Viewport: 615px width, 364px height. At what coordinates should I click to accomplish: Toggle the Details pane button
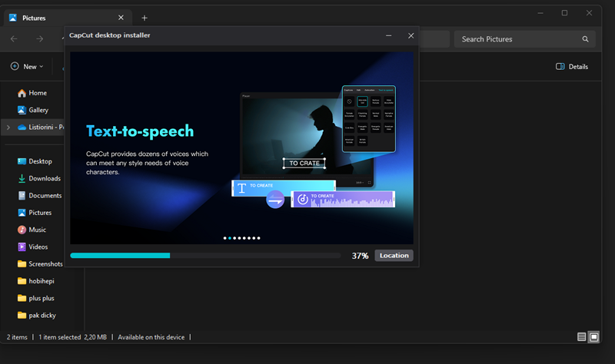tap(572, 67)
